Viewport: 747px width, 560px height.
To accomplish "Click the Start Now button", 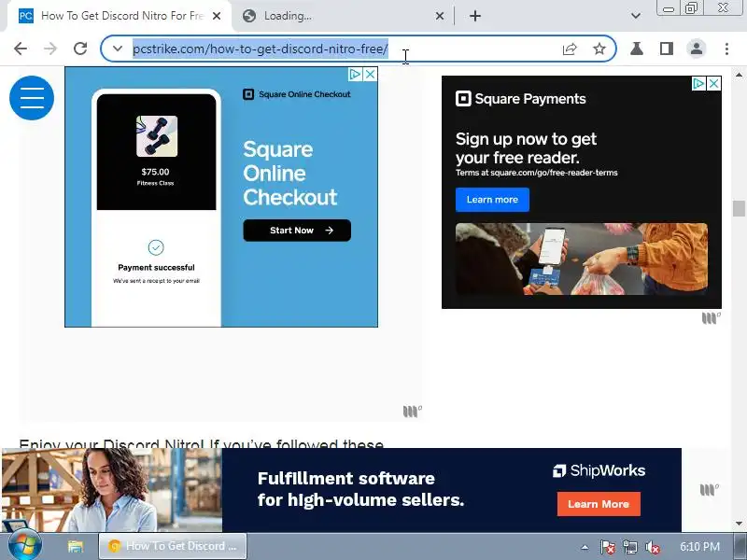I will pyautogui.click(x=297, y=231).
